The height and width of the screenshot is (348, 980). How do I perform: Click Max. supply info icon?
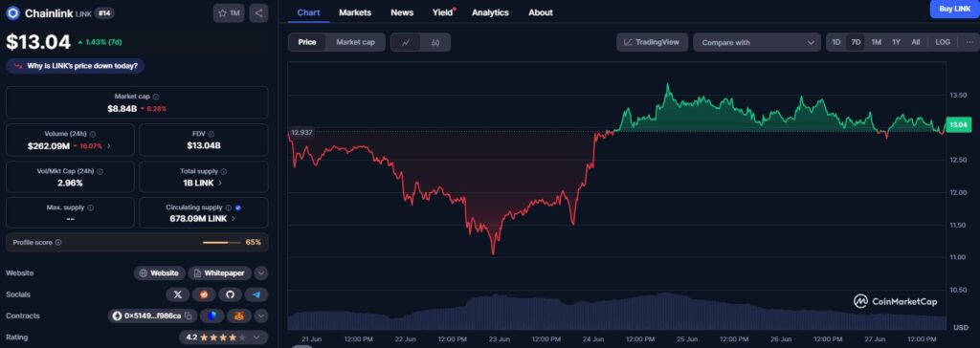coord(90,207)
